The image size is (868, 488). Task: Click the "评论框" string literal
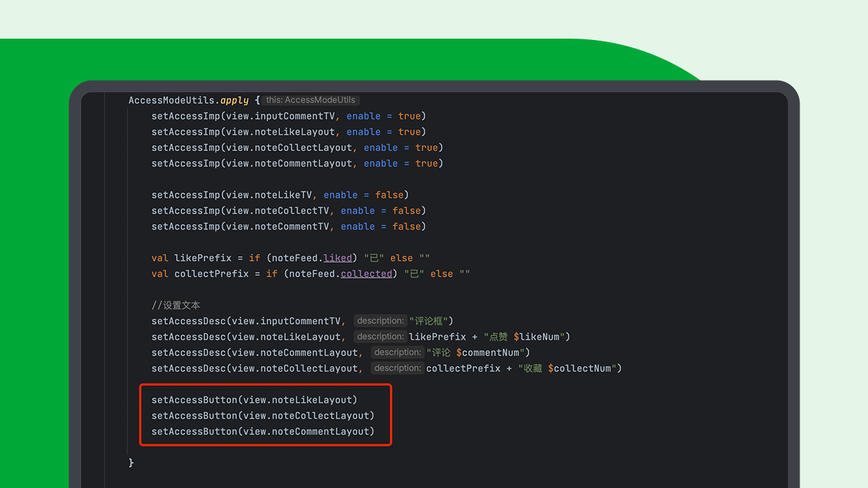[429, 321]
